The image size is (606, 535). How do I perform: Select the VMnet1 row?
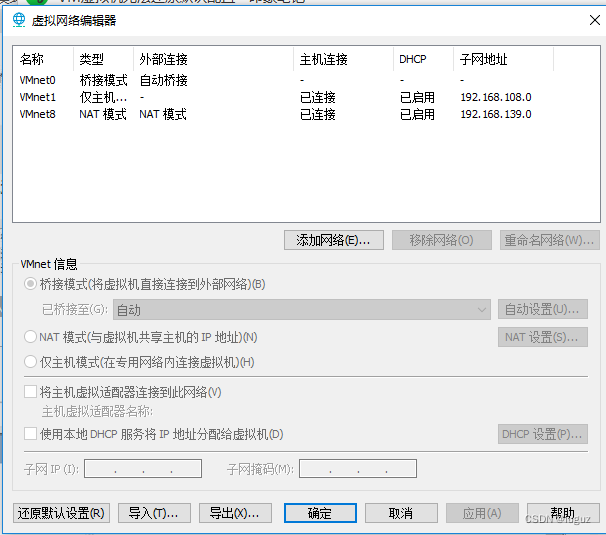(306, 97)
